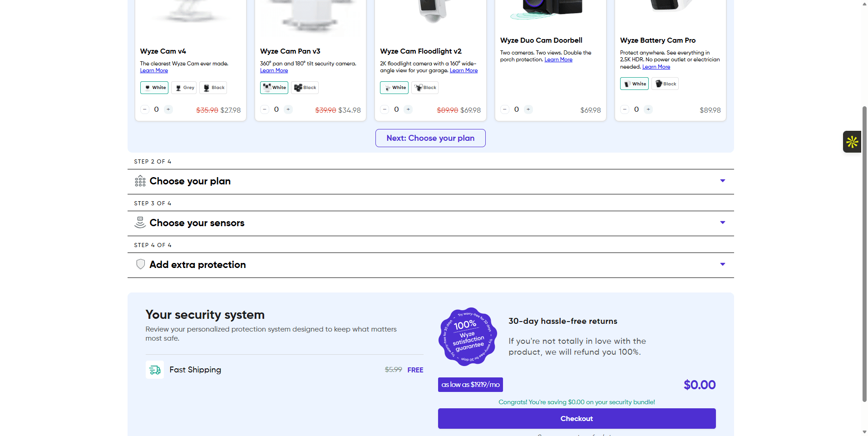Decrease Wyze Battery Cam Pro quantity with minus
Screen dimensions: 868x436
(x=625, y=109)
